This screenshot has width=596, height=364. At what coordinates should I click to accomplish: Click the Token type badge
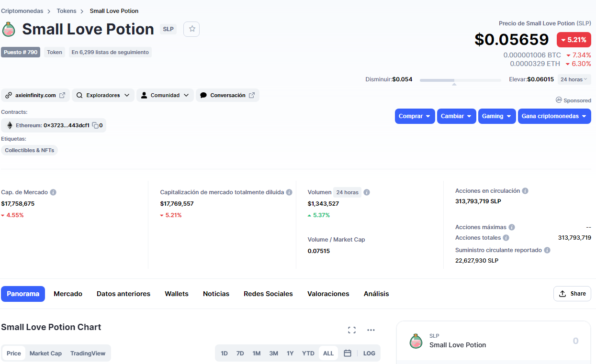55,52
